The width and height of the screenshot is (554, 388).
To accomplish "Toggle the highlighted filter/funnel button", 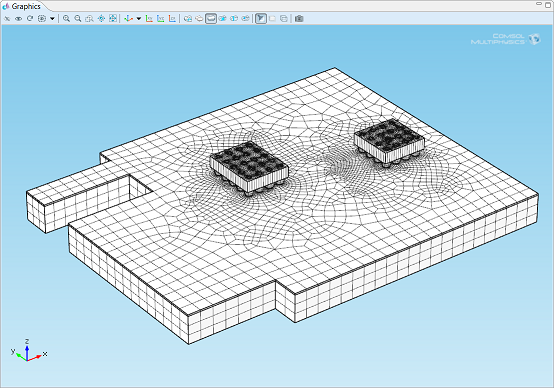I will click(261, 19).
